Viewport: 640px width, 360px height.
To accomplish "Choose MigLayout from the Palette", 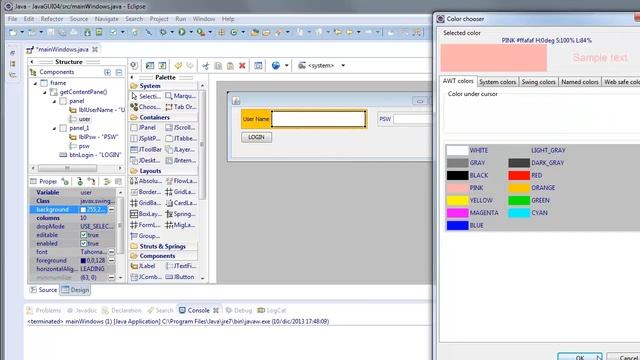I will [181, 225].
